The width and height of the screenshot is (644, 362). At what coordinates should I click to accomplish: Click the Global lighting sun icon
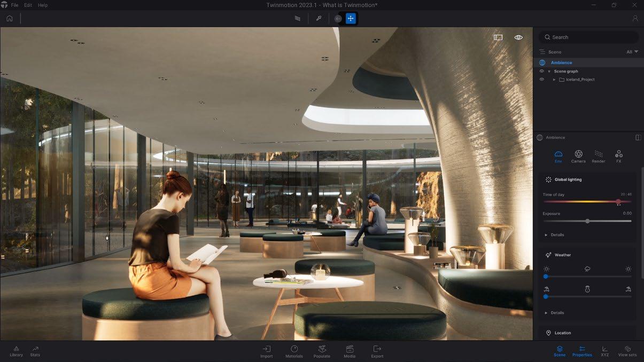click(x=548, y=179)
